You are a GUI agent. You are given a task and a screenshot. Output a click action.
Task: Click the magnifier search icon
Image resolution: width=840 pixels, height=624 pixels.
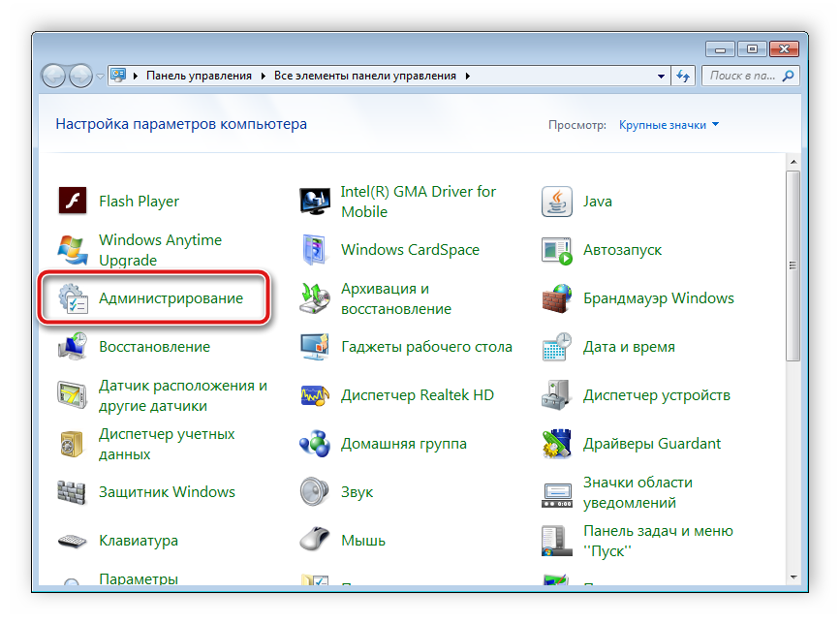click(x=788, y=76)
